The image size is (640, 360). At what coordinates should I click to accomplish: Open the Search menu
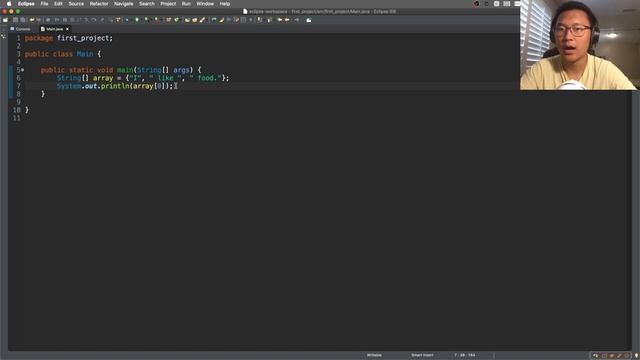click(x=147, y=4)
